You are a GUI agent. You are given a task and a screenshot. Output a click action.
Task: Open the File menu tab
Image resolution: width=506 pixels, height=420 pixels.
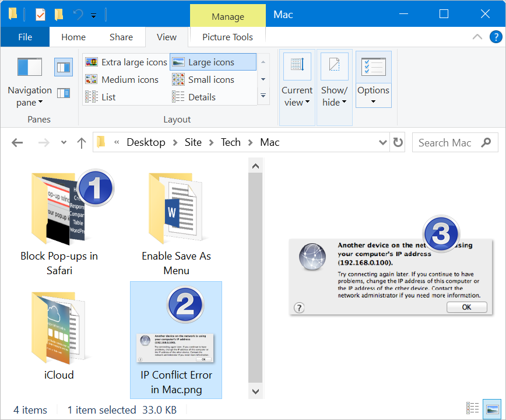pyautogui.click(x=25, y=37)
